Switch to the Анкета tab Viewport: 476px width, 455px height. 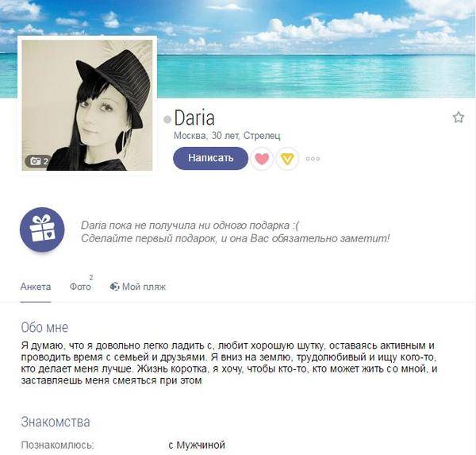click(36, 287)
